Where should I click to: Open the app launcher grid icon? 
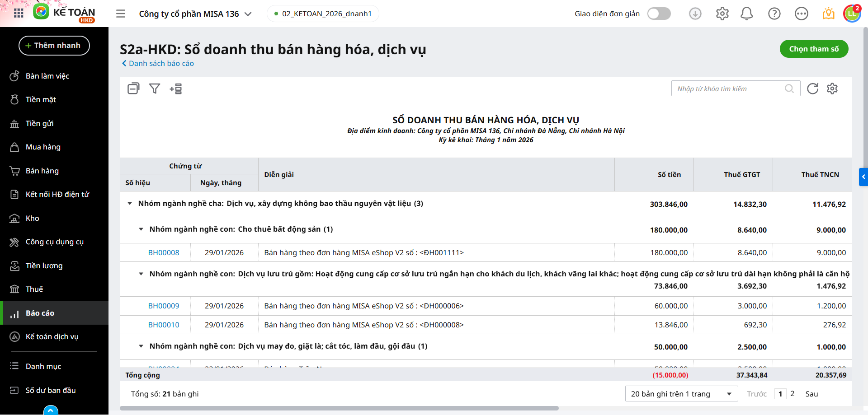coord(19,13)
